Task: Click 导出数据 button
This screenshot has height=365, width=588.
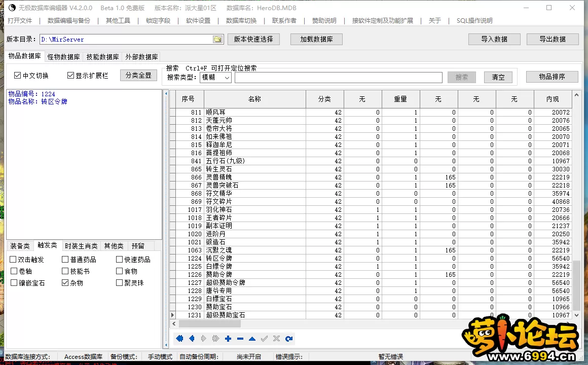Action: click(x=553, y=39)
